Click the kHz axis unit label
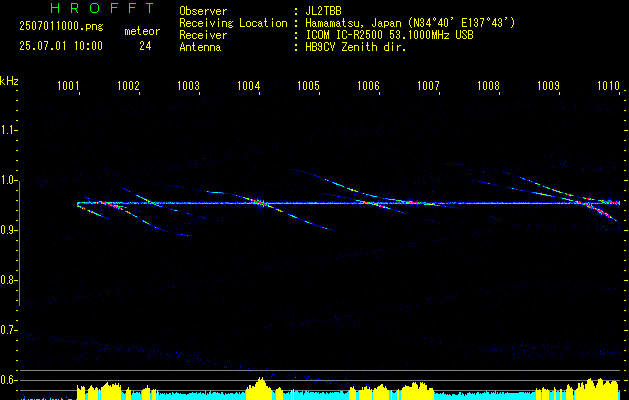 pyautogui.click(x=9, y=81)
